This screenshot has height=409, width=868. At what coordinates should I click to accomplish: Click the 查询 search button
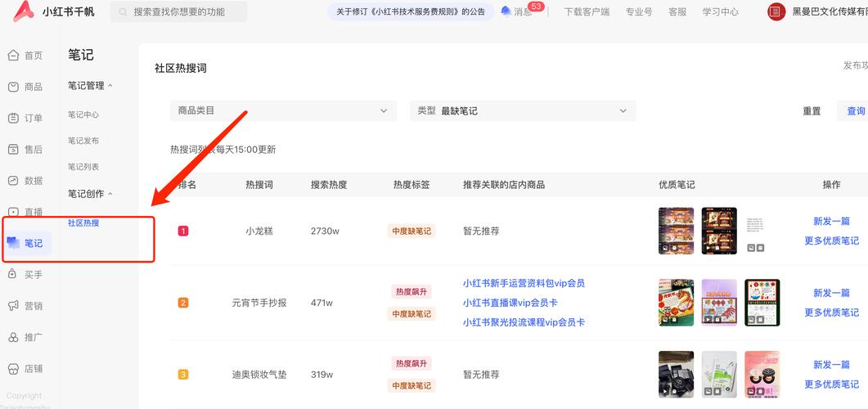pos(854,111)
